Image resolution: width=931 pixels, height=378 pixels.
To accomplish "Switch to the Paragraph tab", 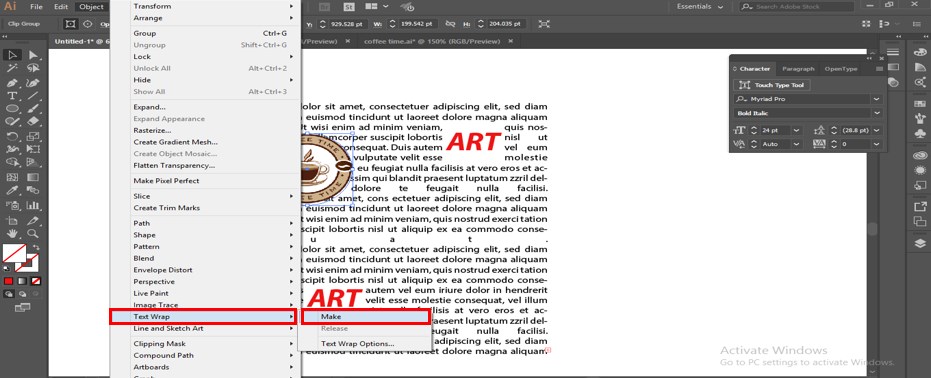I will tap(799, 69).
